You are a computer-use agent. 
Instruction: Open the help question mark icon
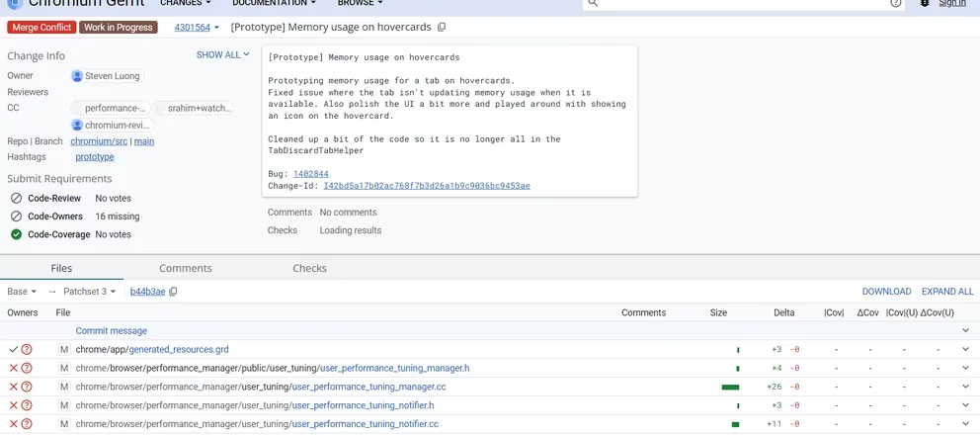point(895,3)
